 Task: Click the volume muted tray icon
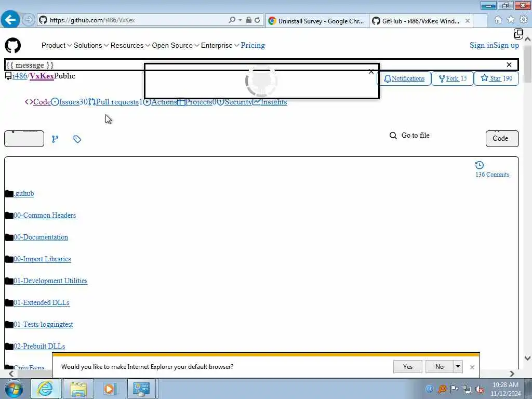(x=480, y=389)
